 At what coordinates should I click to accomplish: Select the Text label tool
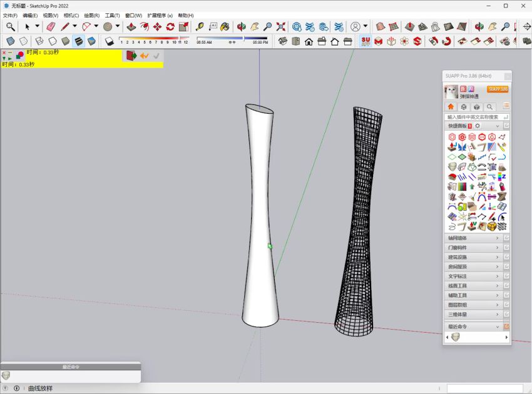213,26
